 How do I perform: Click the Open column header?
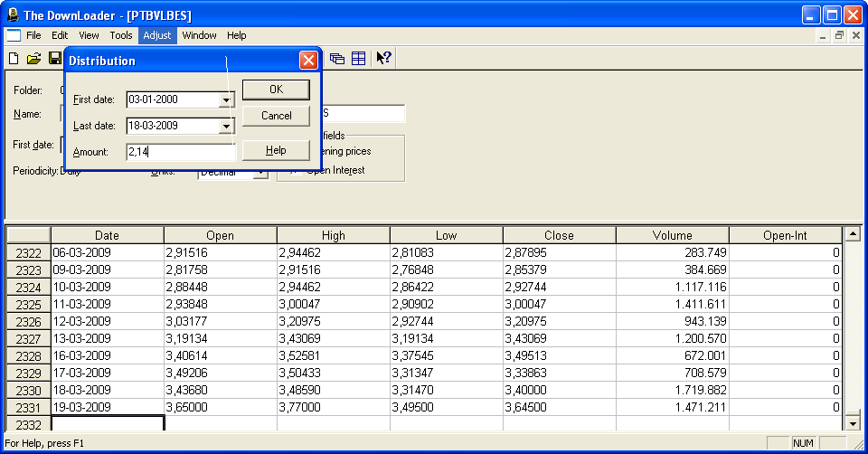[221, 235]
